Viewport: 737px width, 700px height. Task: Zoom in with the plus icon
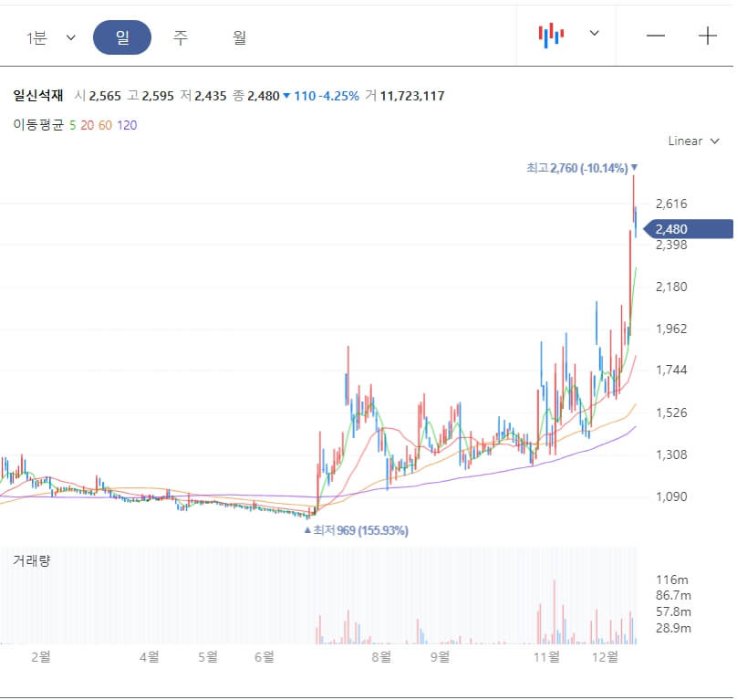(x=708, y=36)
